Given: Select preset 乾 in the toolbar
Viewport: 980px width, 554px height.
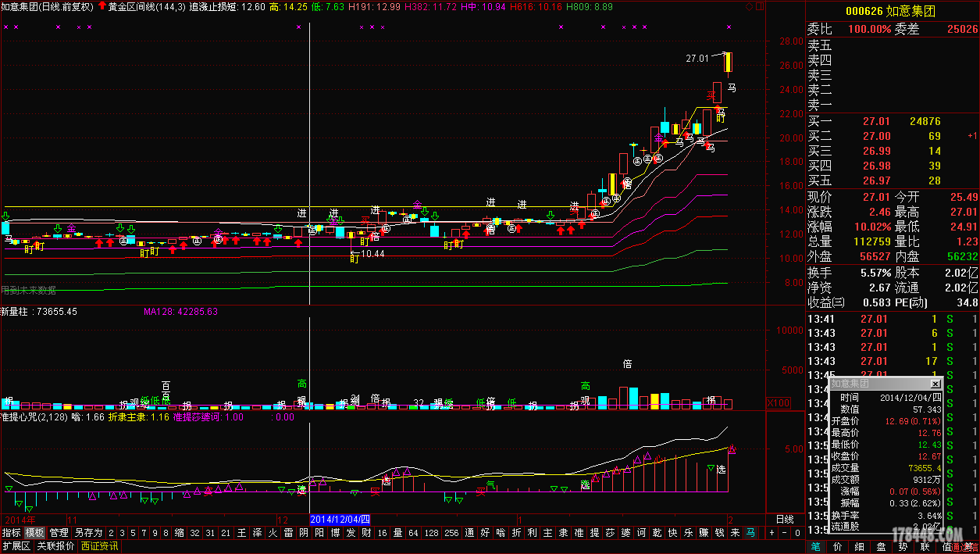Looking at the screenshot, I should (657, 532).
